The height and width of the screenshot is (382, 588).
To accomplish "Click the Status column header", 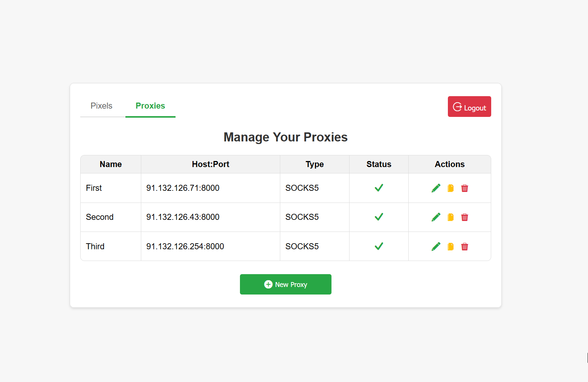I will coord(379,164).
